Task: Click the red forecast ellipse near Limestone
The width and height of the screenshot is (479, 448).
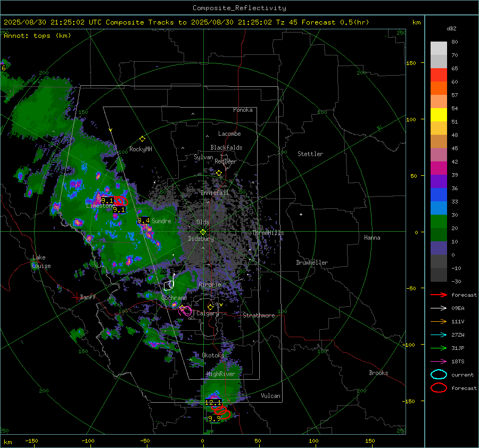Action: [121, 201]
